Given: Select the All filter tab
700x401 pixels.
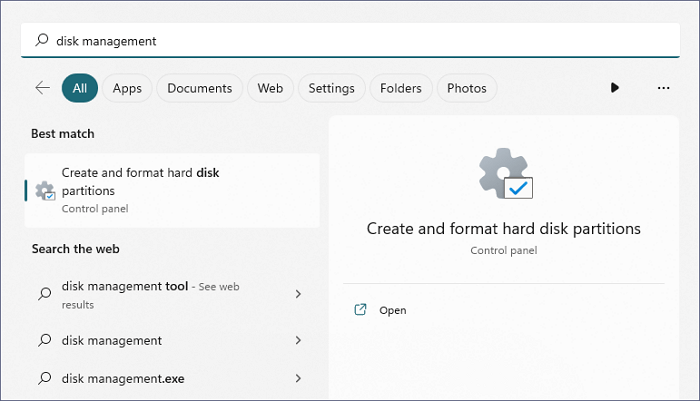Looking at the screenshot, I should click(x=79, y=88).
